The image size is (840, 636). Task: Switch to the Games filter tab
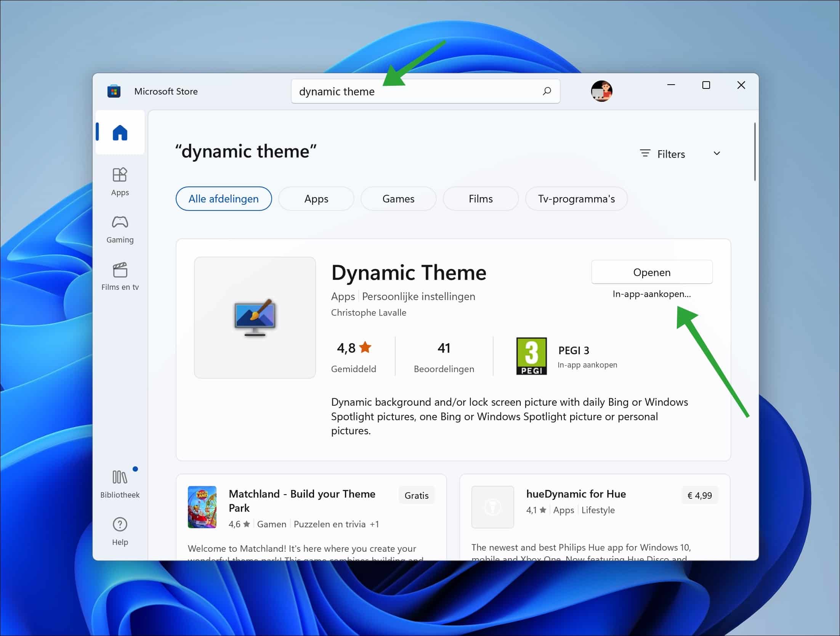[x=398, y=199]
